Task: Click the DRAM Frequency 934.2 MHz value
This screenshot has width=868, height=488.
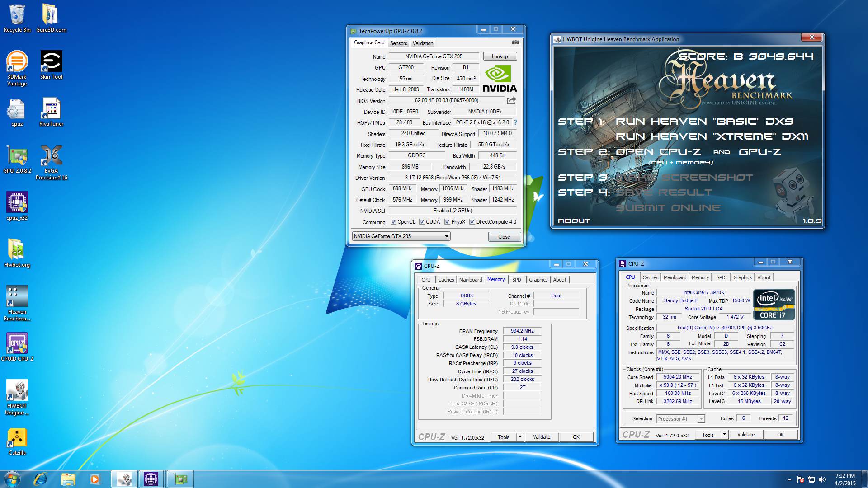Action: [522, 331]
